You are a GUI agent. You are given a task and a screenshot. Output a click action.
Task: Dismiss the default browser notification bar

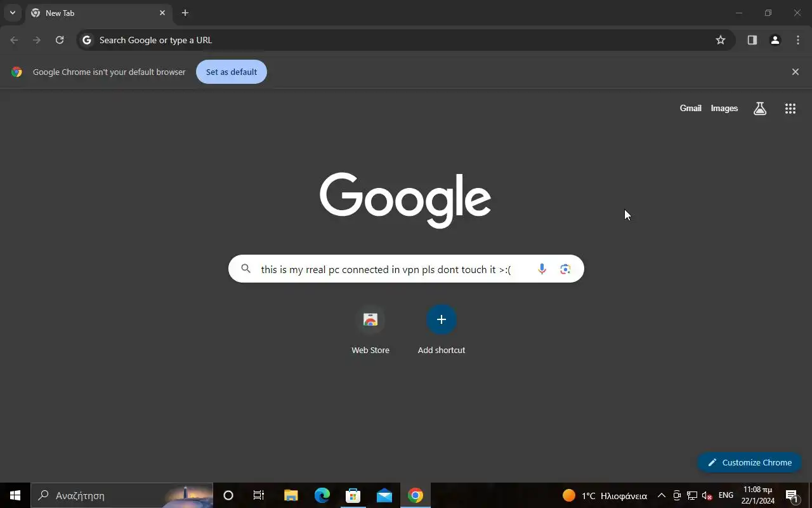[796, 72]
